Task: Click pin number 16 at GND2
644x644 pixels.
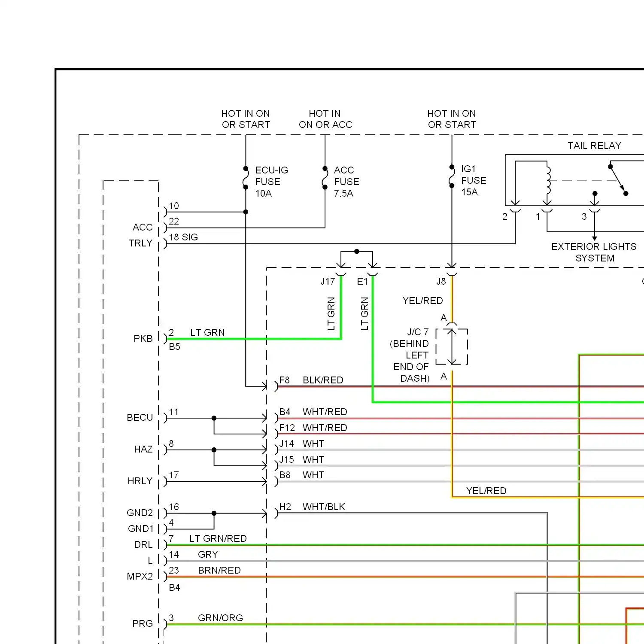Action: 174,507
